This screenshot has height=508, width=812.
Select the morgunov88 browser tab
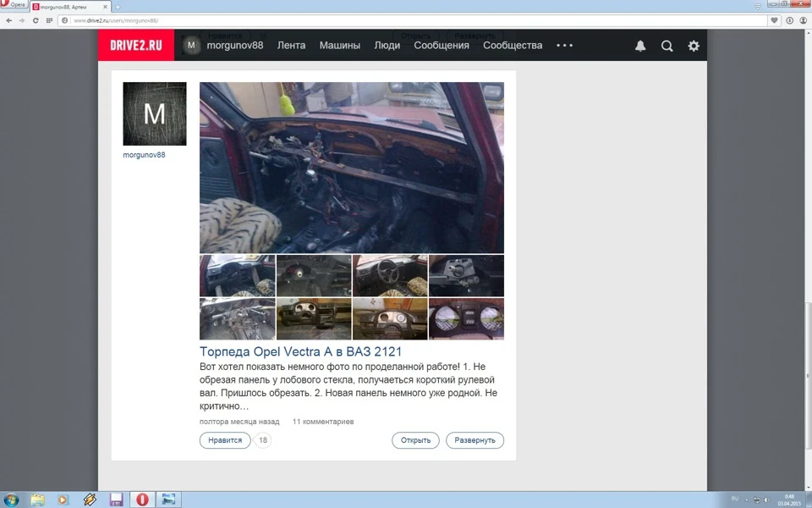point(70,8)
